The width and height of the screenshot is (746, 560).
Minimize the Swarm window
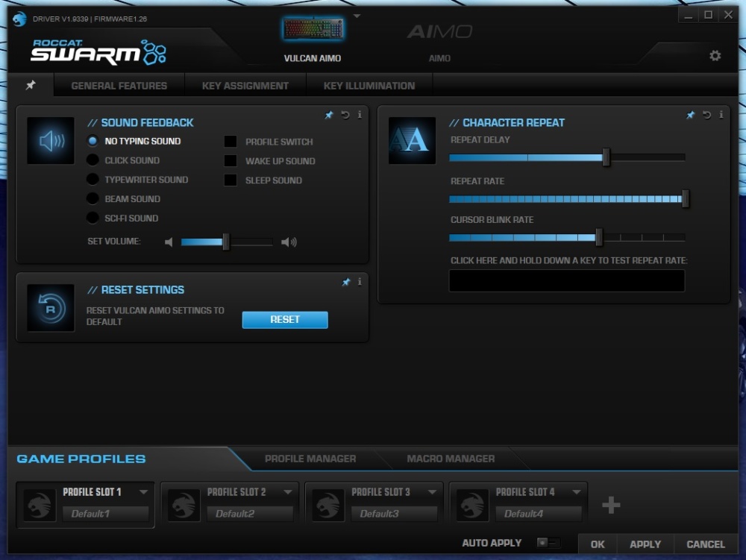(689, 15)
